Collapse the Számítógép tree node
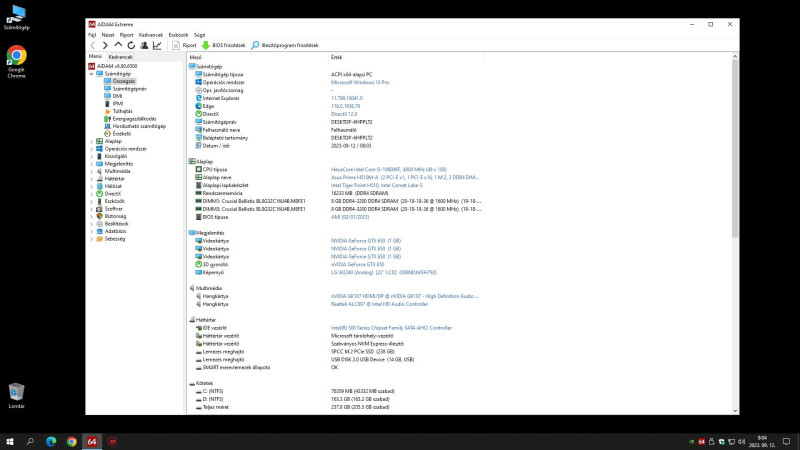 (92, 74)
